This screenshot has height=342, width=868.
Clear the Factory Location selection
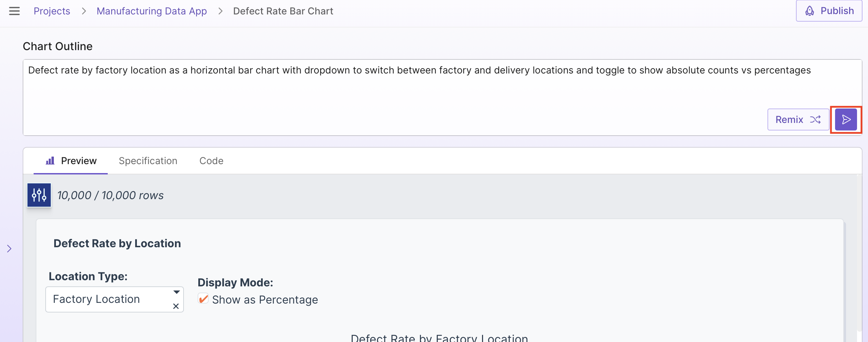176,306
